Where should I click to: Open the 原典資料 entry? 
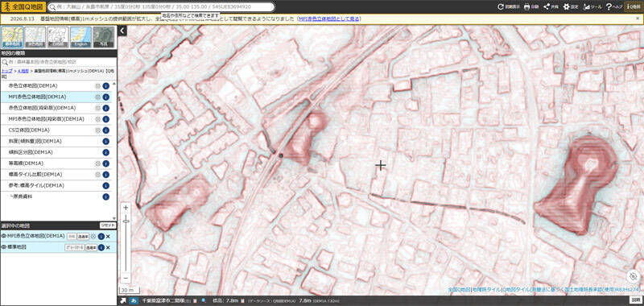(56, 196)
